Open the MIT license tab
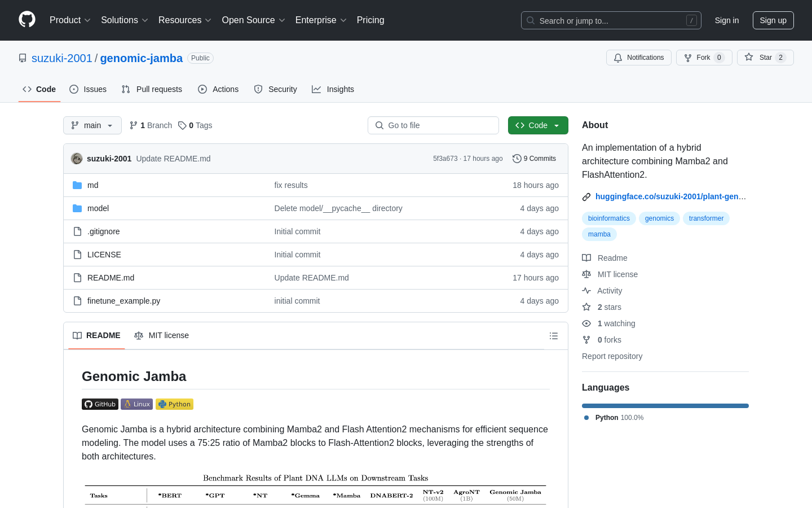812x508 pixels. 162,335
